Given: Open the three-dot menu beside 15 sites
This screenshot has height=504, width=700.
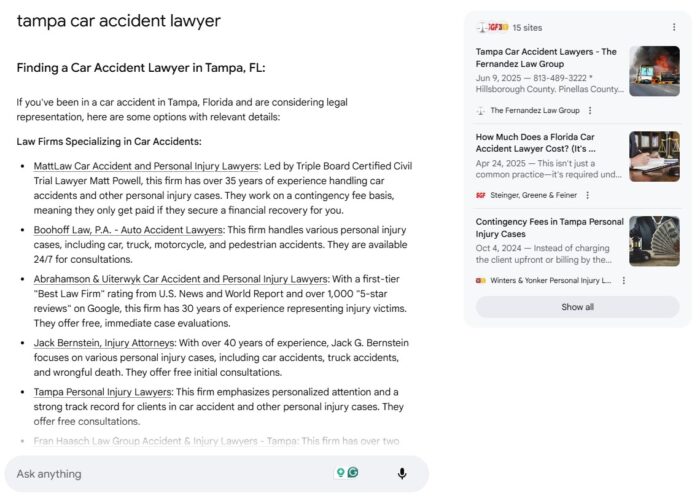Looking at the screenshot, I should [x=673, y=27].
